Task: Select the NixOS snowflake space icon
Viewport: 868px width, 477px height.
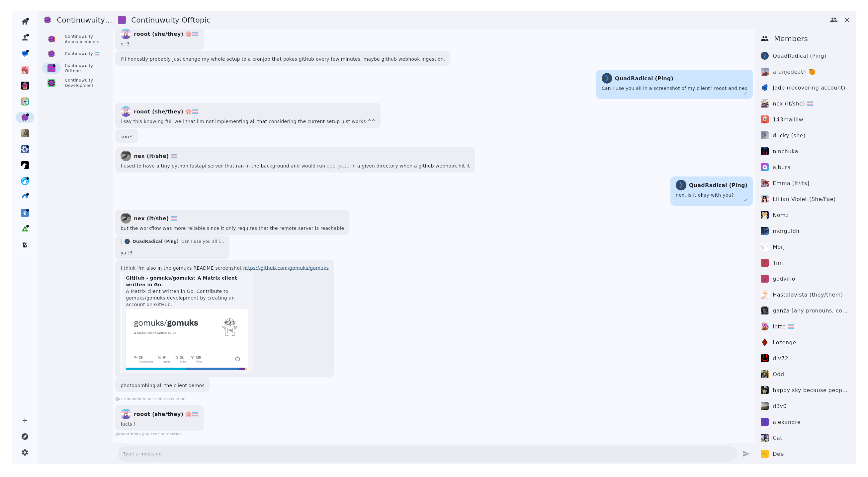Action: [25, 149]
